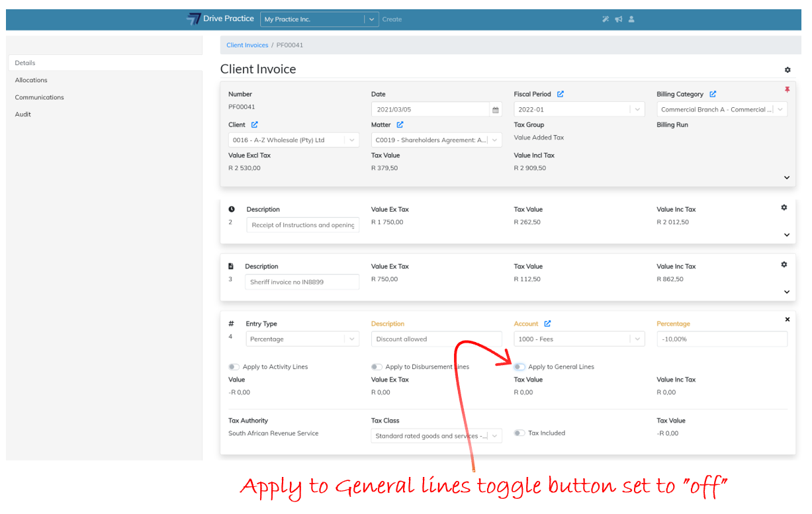Click the red pin icon
The height and width of the screenshot is (514, 812).
(x=787, y=90)
